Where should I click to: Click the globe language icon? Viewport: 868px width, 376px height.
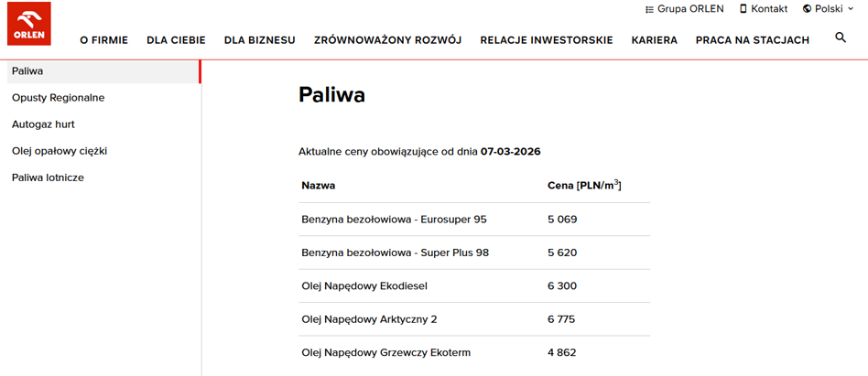(x=807, y=9)
